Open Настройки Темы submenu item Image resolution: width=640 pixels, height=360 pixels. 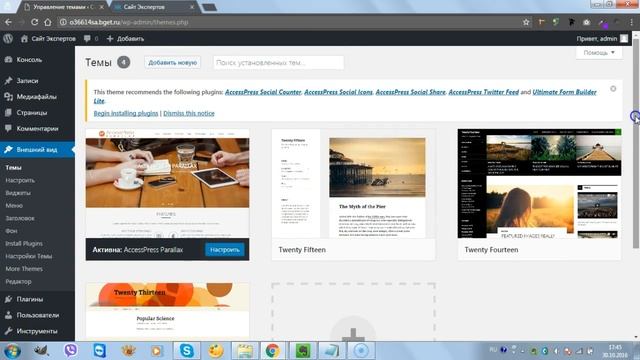pos(29,256)
